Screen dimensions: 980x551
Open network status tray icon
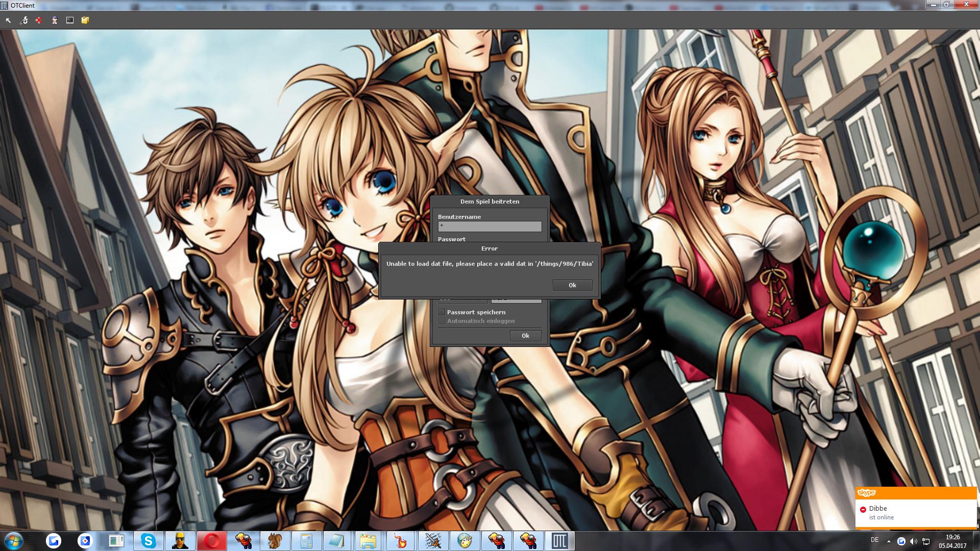click(925, 541)
